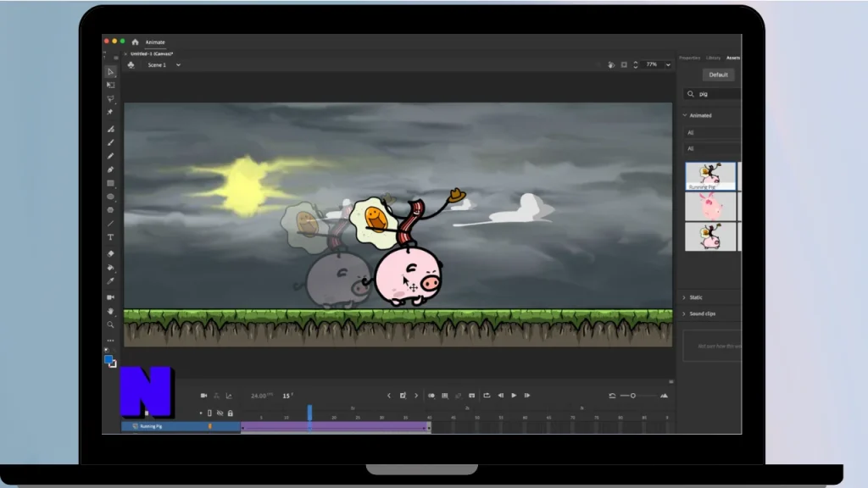This screenshot has height=488, width=868.
Task: Select the Rectangle tool
Action: [x=111, y=183]
